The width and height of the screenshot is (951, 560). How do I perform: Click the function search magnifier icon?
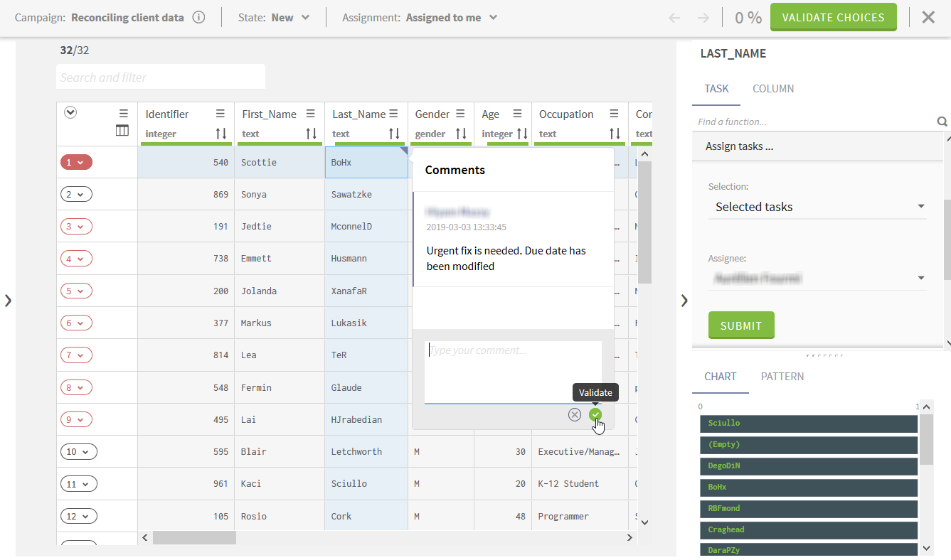coord(942,122)
